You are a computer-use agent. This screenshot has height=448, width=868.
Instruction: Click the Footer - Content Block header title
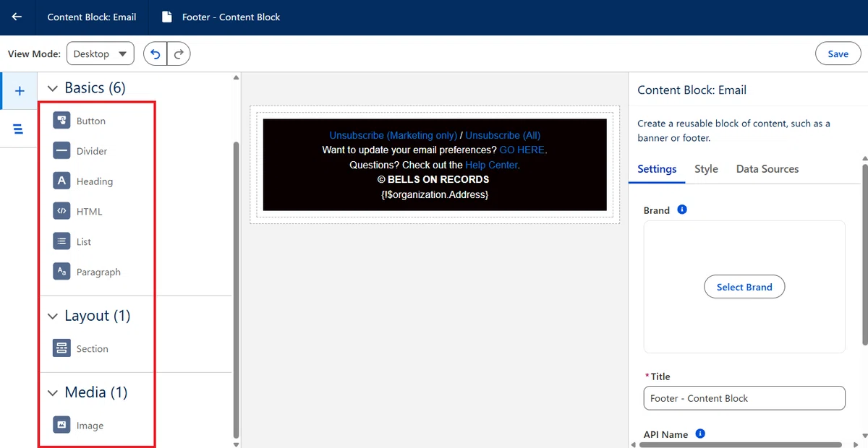(231, 17)
